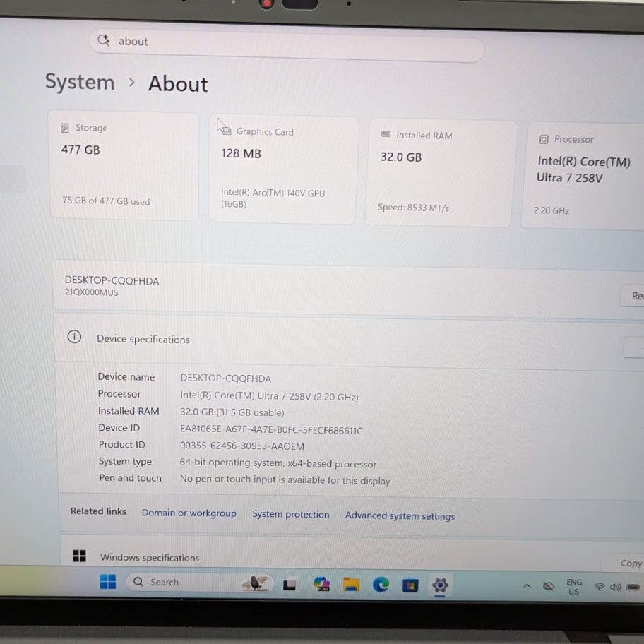The height and width of the screenshot is (644, 644).
Task: Open the Windows Start menu
Action: coord(108,581)
